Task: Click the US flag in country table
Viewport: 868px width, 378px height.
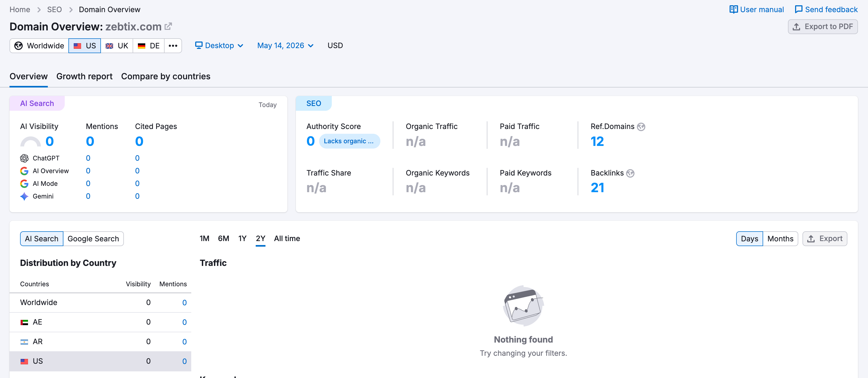Action: 24,361
